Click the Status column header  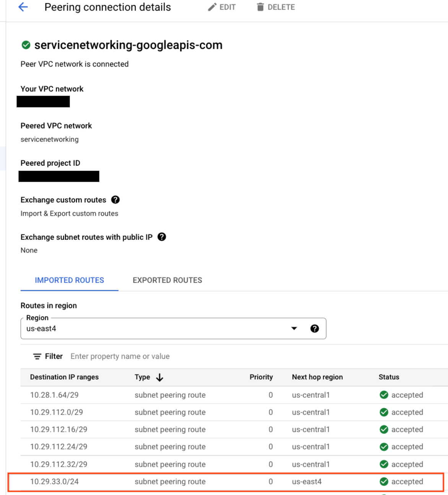pyautogui.click(x=389, y=377)
